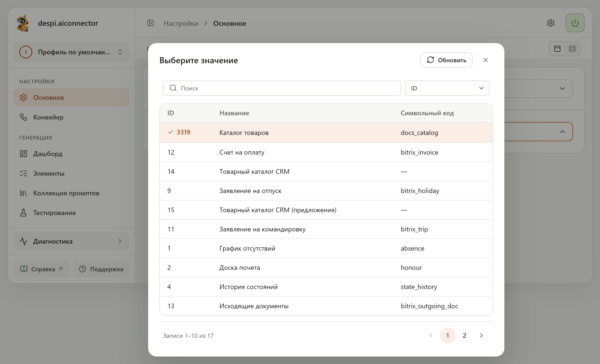600x364 pixels.
Task: Click previous page arrow
Action: click(x=431, y=335)
